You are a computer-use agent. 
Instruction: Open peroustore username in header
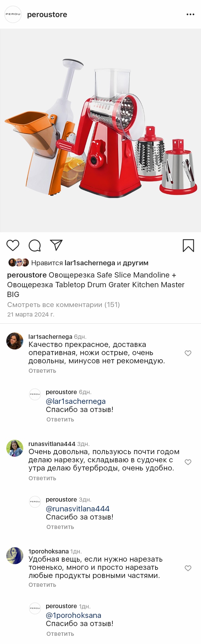click(x=47, y=15)
